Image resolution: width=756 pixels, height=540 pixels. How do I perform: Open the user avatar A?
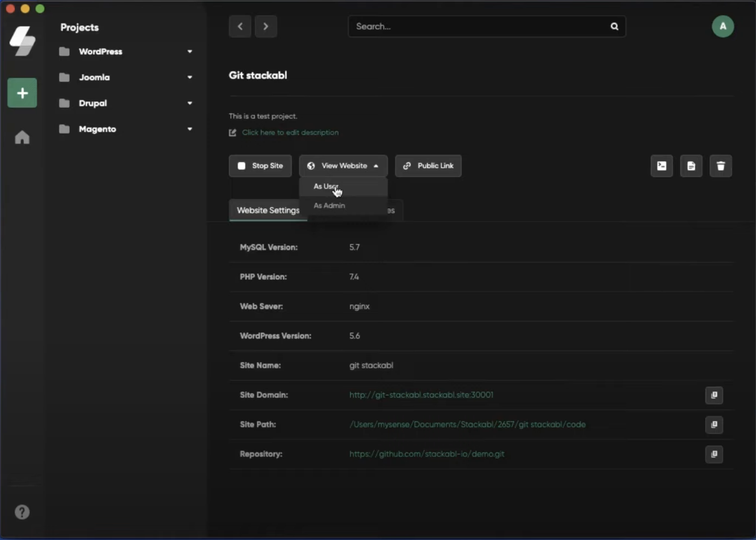723,26
